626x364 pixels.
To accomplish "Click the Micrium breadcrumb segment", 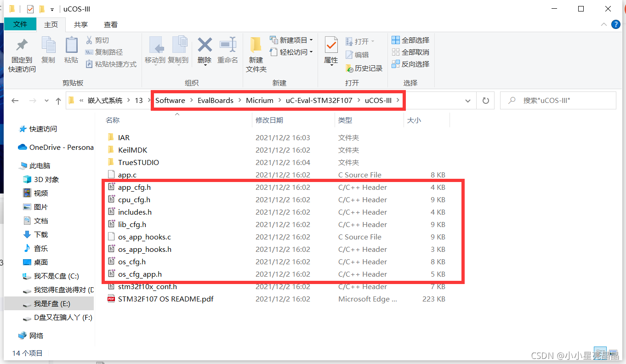I will tap(260, 101).
